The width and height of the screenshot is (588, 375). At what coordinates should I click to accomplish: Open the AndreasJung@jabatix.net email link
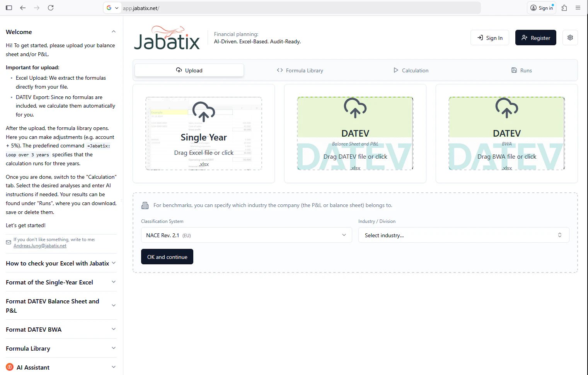[40, 245]
